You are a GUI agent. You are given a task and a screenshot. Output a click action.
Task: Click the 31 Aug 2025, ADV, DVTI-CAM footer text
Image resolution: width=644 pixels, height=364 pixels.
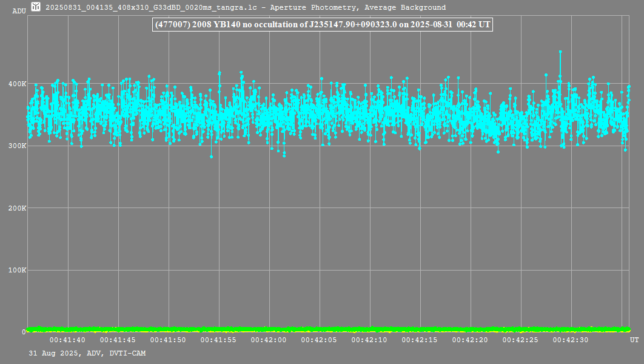click(87, 353)
